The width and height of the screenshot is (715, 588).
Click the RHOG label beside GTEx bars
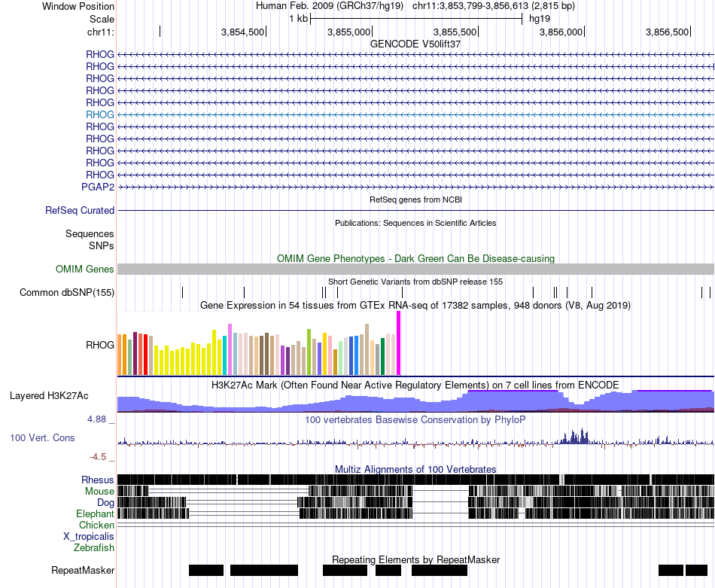click(100, 345)
